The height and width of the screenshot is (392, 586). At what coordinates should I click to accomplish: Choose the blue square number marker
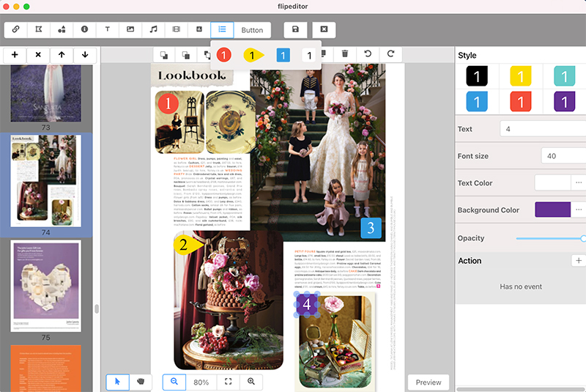point(283,56)
